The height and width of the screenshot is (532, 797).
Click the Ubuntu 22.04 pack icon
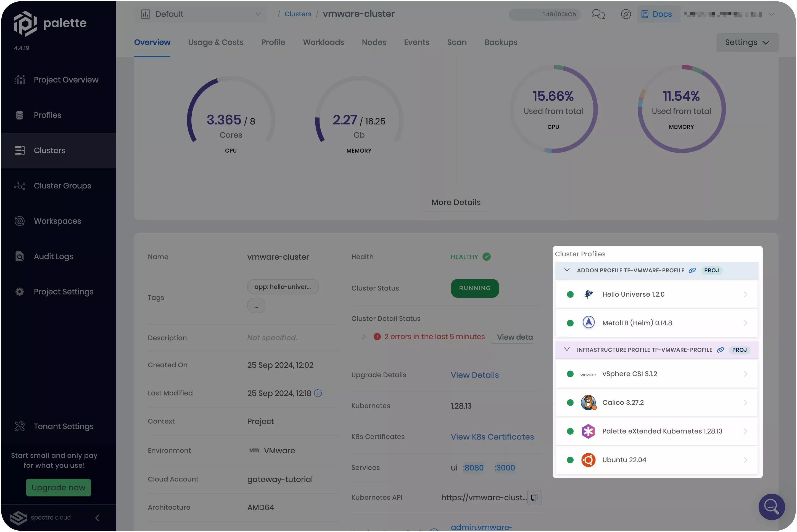588,459
